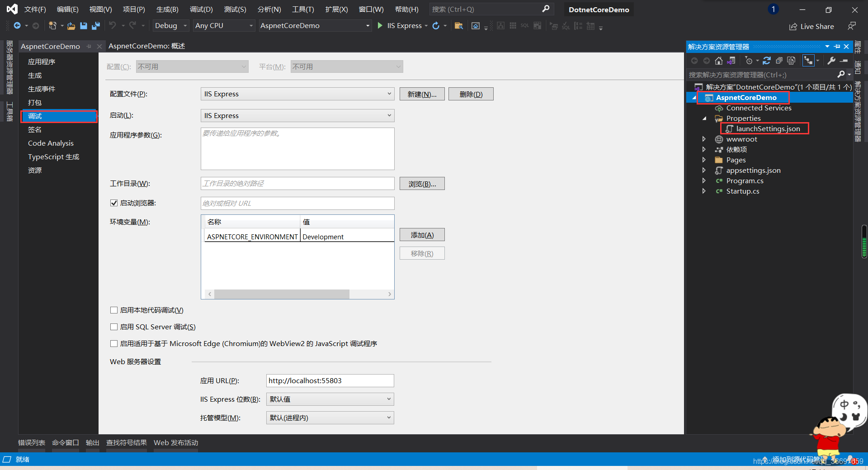Click the Show All Files icon

[x=791, y=61]
